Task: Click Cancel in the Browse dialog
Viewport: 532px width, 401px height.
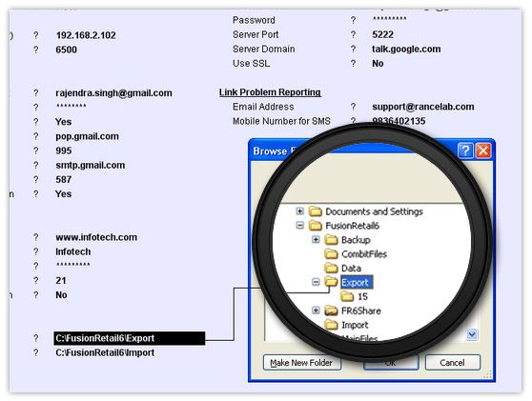Action: coord(452,362)
